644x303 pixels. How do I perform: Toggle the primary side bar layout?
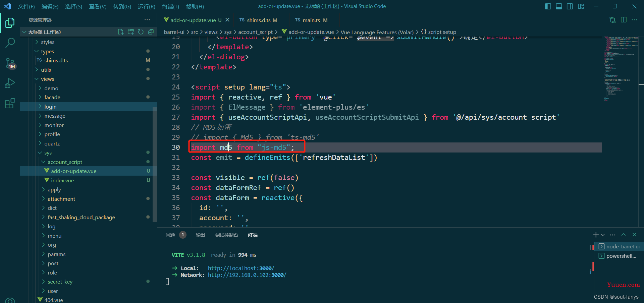(x=548, y=6)
